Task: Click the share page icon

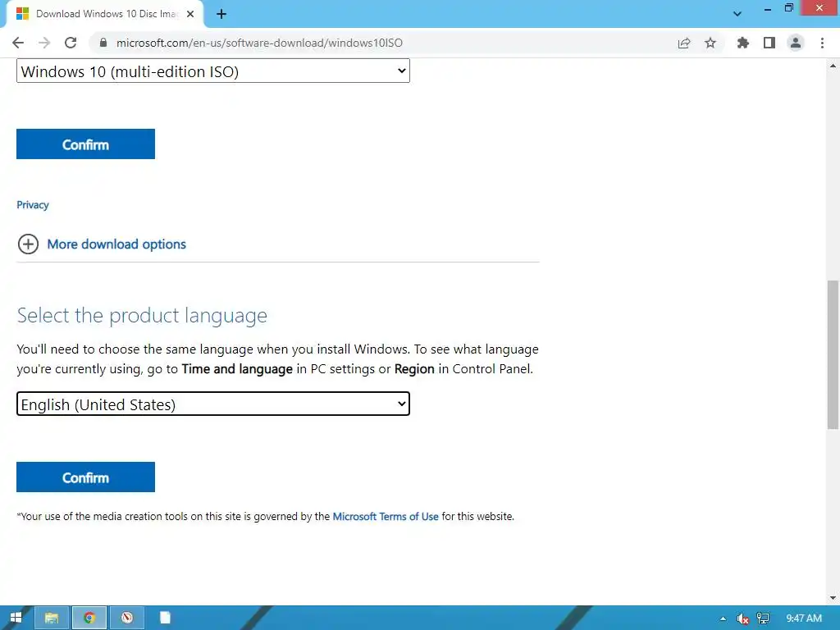Action: [684, 43]
